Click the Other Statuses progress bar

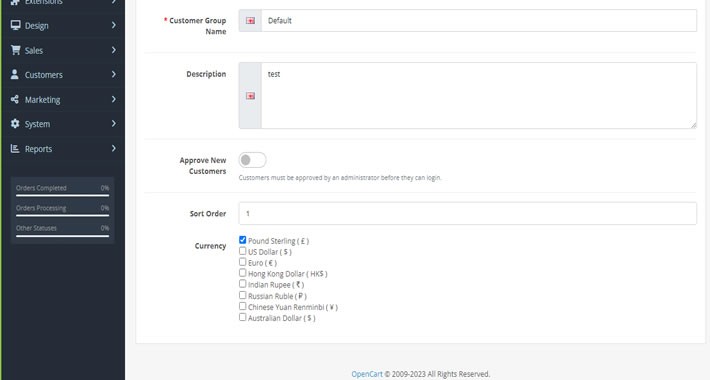(x=62, y=236)
